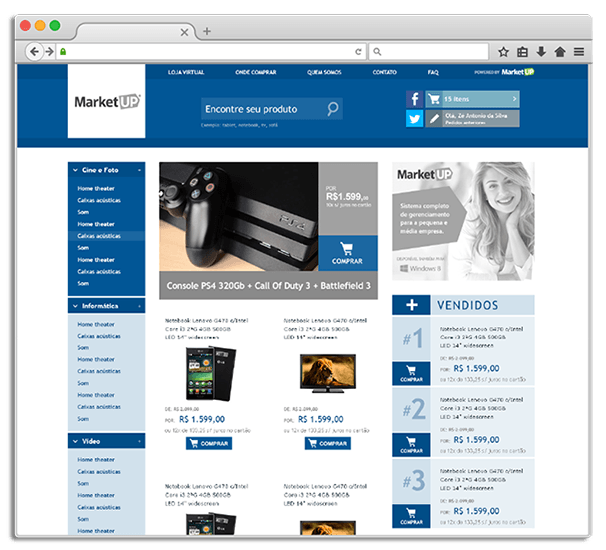Open pencil edit icon beside user greeting
Image resolution: width=606 pixels, height=550 pixels.
(x=433, y=119)
